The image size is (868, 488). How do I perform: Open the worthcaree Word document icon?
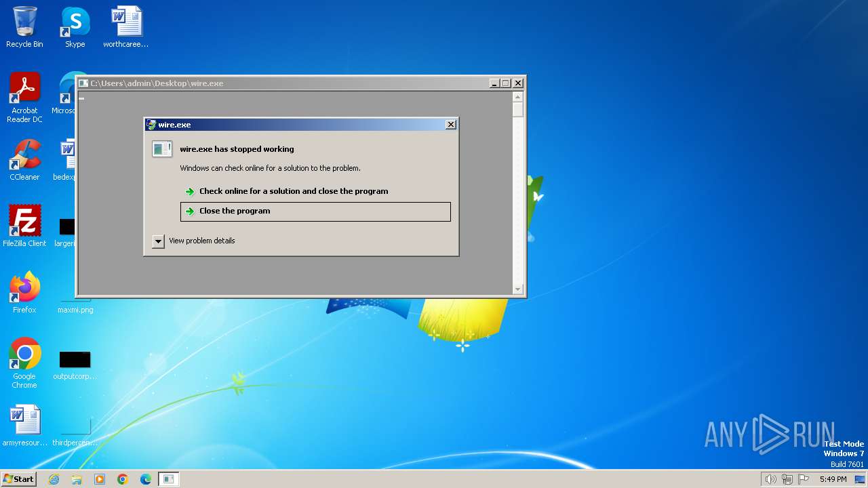(126, 27)
